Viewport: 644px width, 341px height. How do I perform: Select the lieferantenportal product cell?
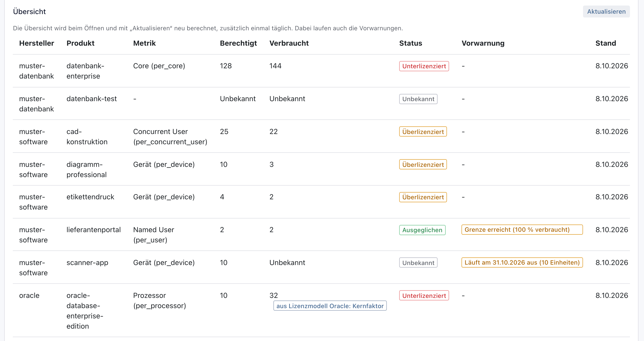pos(93,230)
